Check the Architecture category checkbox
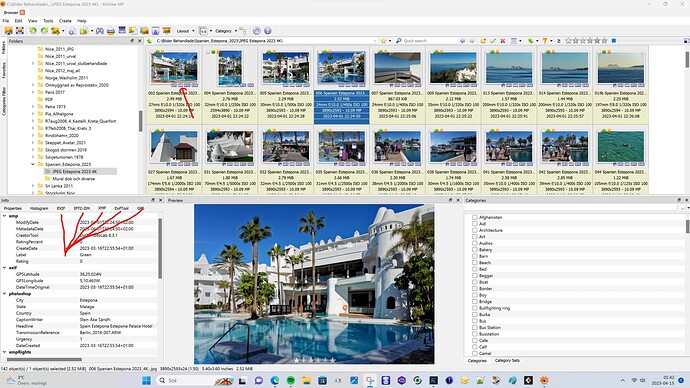This screenshot has height=388, width=690. pos(475,230)
